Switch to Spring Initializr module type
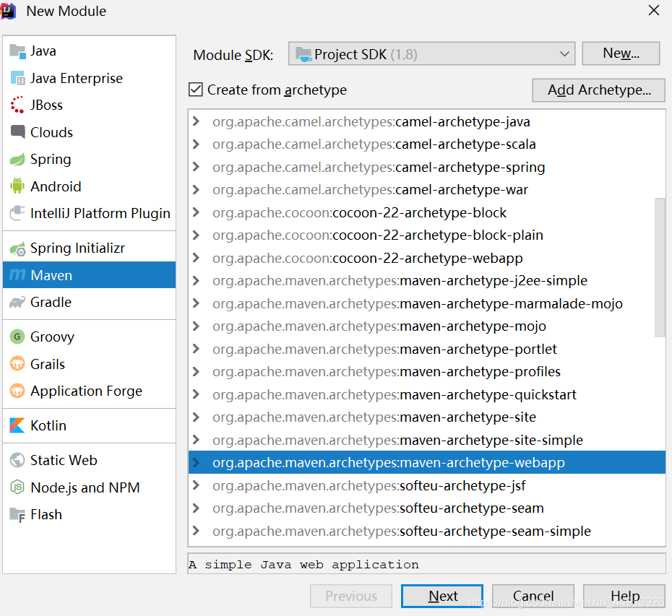The height and width of the screenshot is (616, 672). [77, 248]
